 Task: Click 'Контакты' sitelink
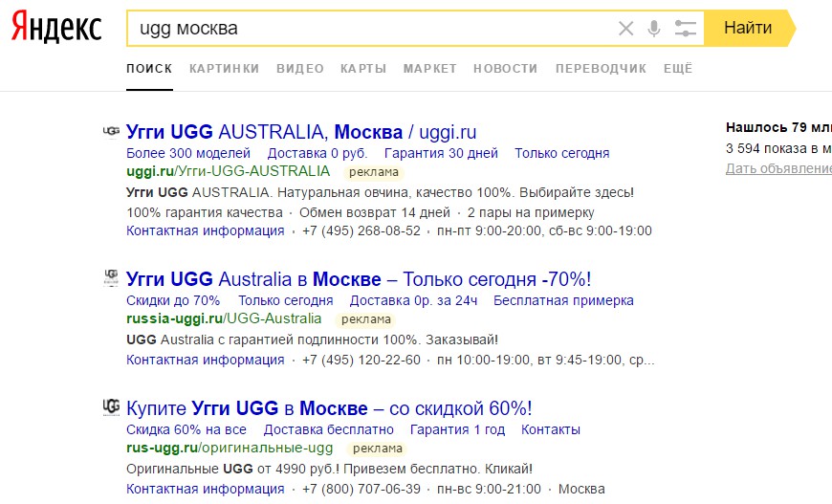pos(551,429)
